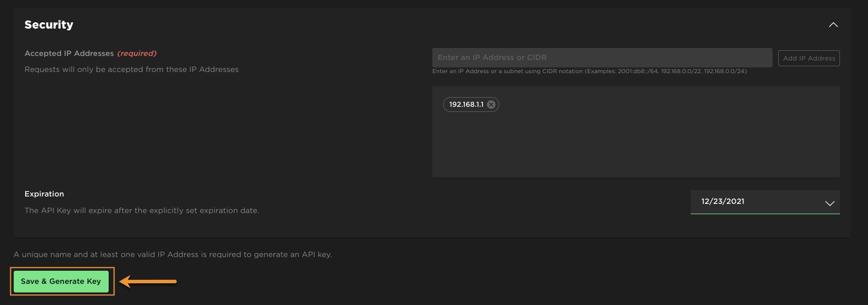Open the Expiration dropdown arrow

click(830, 203)
